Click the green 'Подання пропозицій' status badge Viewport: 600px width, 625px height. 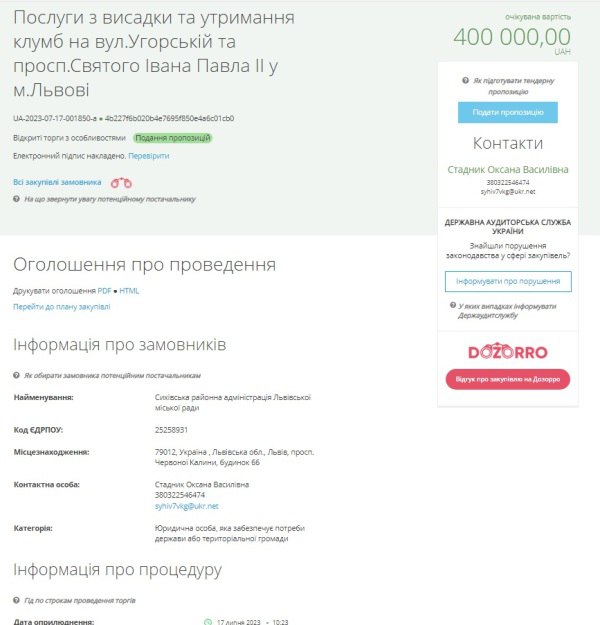pos(172,138)
